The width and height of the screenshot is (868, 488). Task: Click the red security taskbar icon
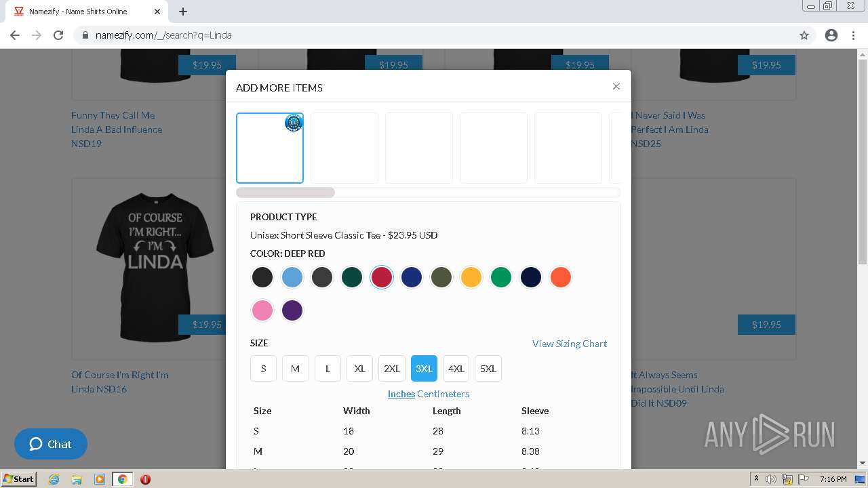click(145, 479)
